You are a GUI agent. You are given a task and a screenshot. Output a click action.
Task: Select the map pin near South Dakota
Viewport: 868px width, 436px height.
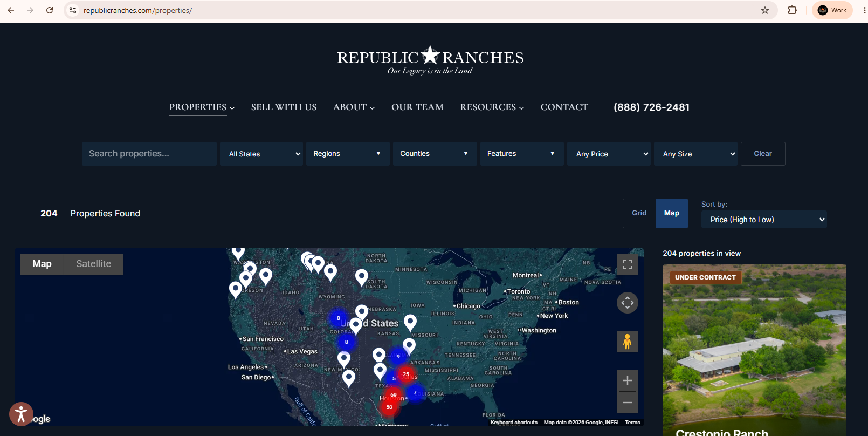(x=362, y=277)
